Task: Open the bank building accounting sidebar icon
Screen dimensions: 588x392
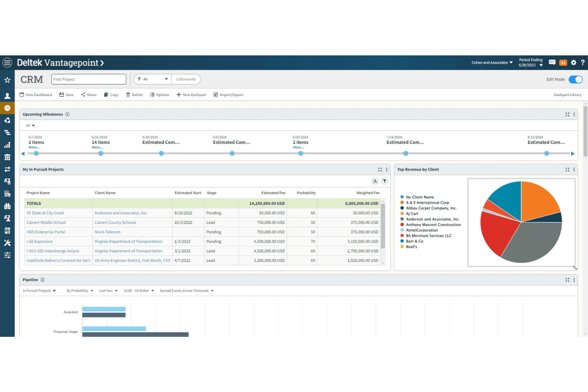Action: [x=7, y=157]
